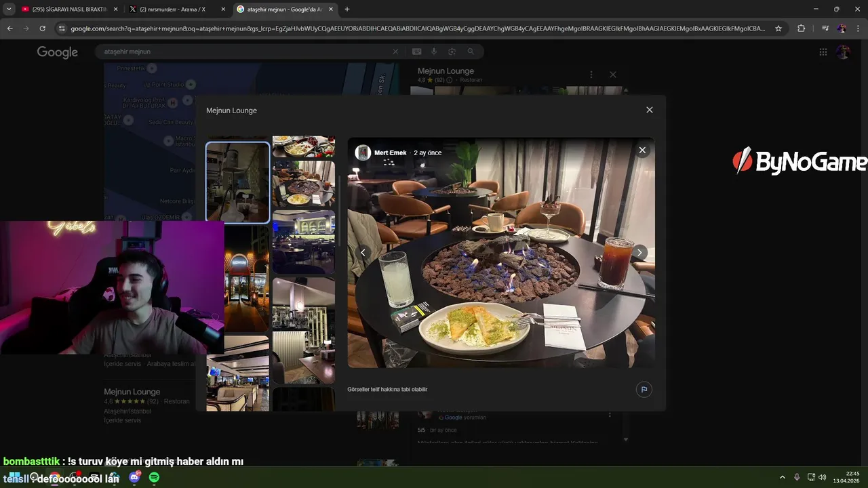Viewport: 868px width, 488px height.
Task: Bookmark this page with the star icon
Action: (x=778, y=28)
